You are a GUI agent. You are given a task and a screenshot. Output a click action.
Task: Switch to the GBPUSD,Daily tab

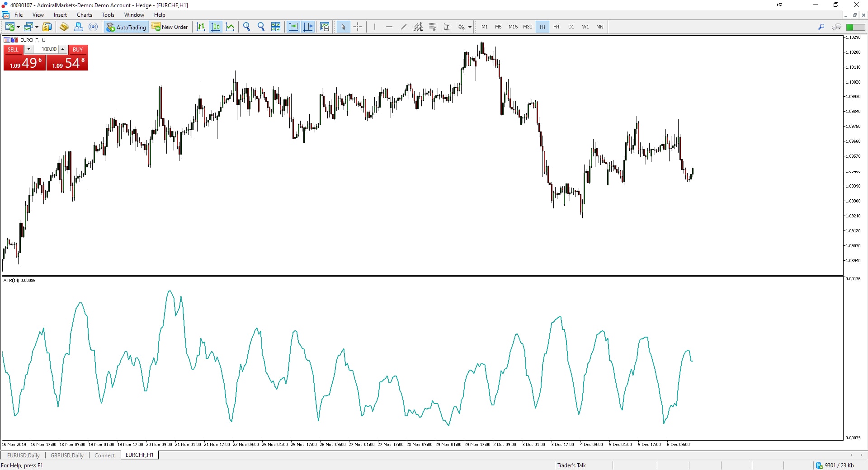click(67, 455)
